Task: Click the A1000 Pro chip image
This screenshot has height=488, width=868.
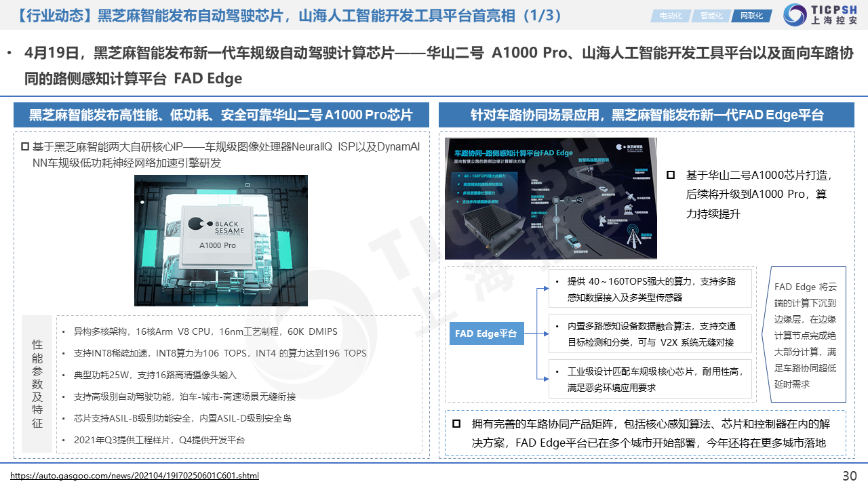Action: tap(221, 240)
